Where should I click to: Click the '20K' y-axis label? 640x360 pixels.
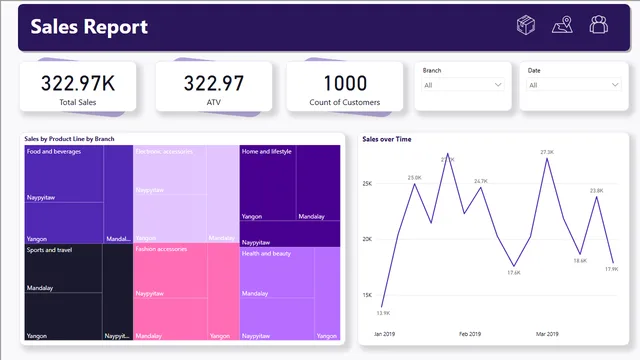(x=367, y=239)
